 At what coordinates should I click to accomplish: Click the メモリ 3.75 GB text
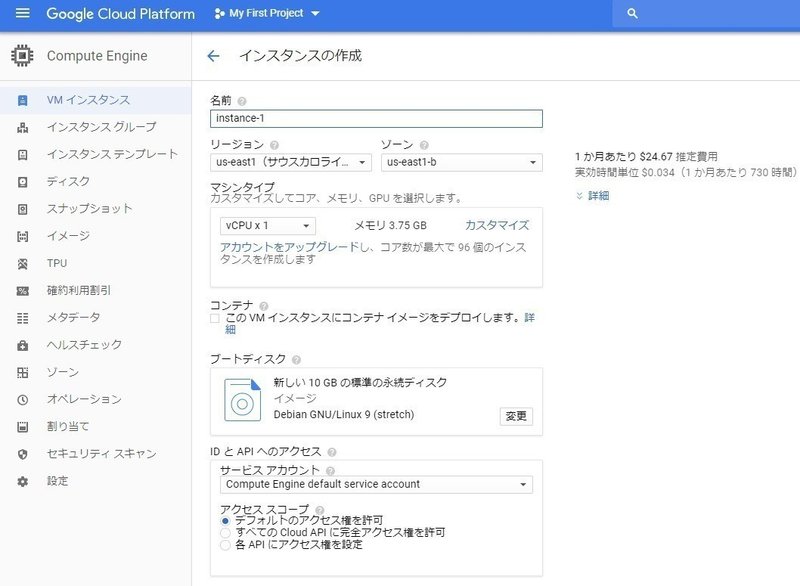coord(390,225)
